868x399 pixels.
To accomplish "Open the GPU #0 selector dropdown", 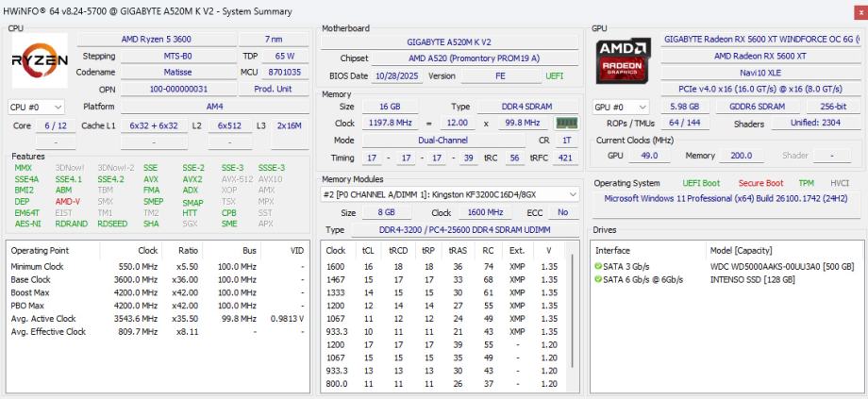I will [621, 108].
